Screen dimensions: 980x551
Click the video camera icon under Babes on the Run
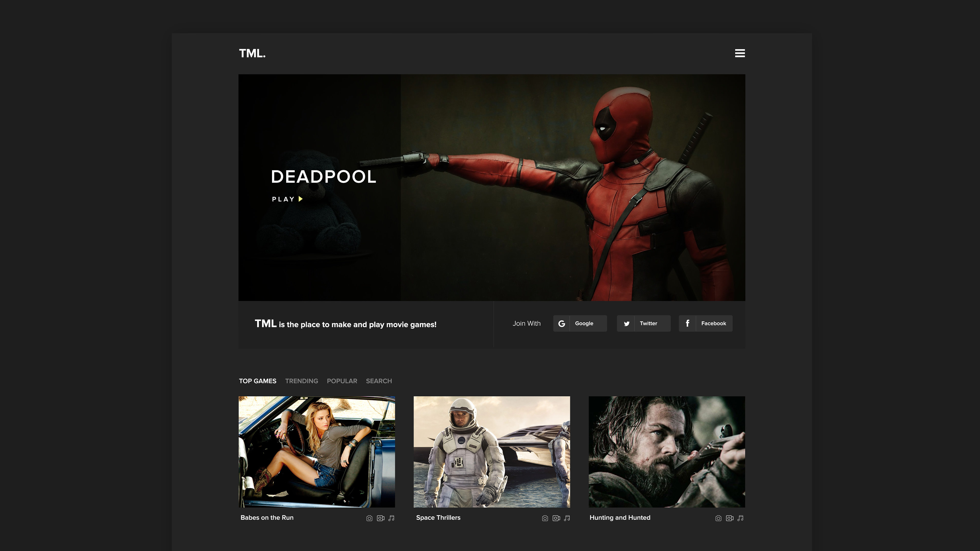tap(381, 518)
